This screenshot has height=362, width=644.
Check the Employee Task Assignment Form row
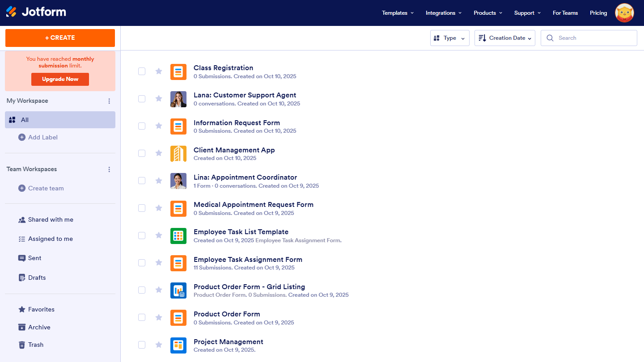142,263
